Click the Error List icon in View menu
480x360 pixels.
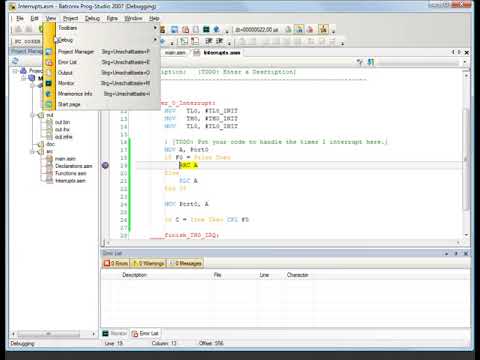(49, 62)
